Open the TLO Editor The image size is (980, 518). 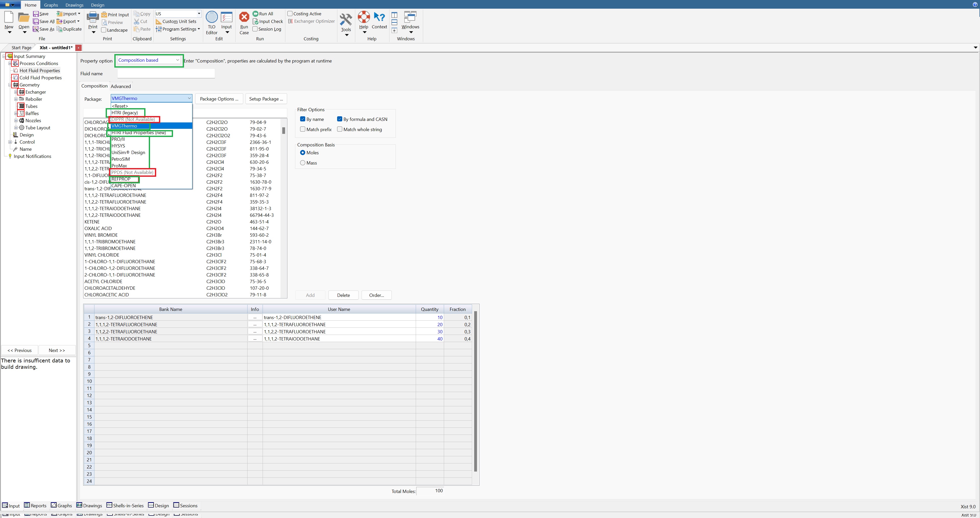[212, 18]
